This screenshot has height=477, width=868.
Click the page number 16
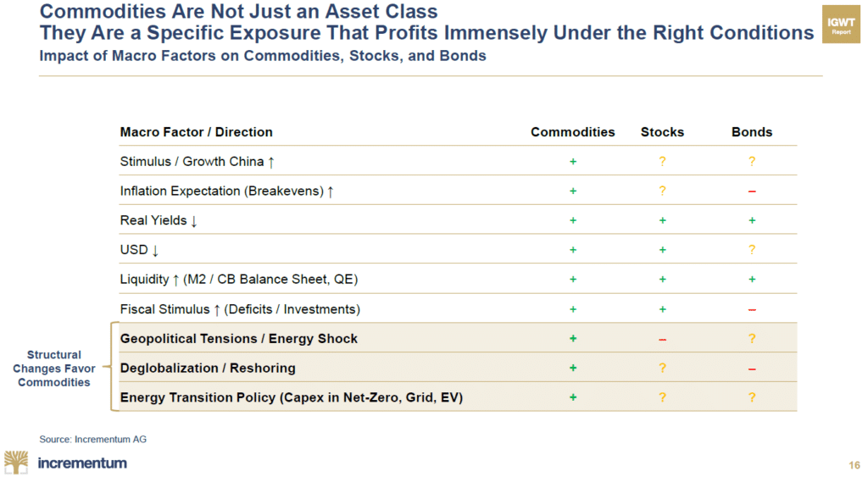[x=854, y=464]
